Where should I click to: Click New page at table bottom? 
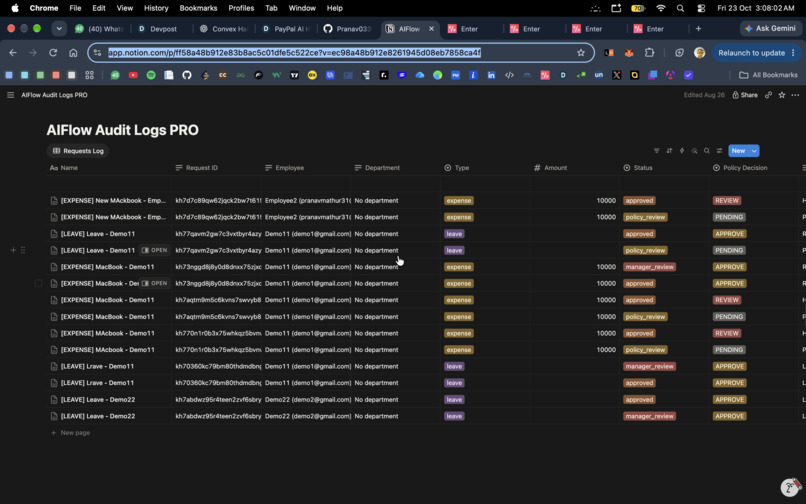pyautogui.click(x=70, y=433)
